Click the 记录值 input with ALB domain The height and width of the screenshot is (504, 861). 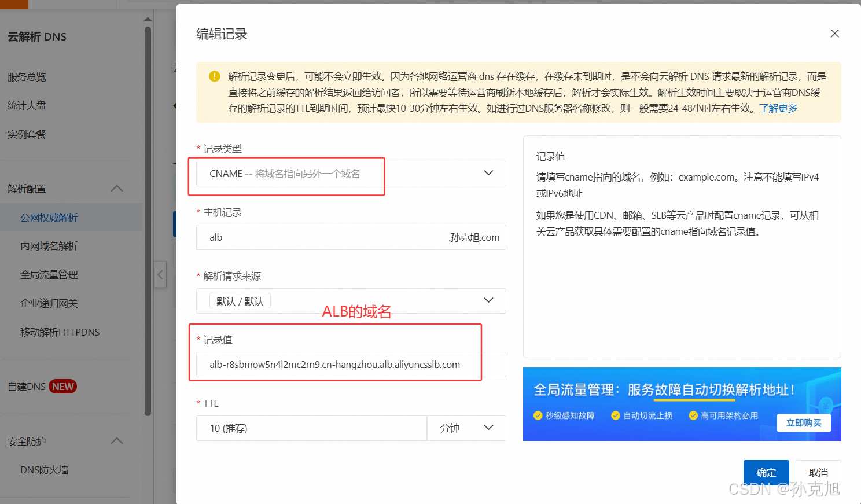pyautogui.click(x=351, y=365)
